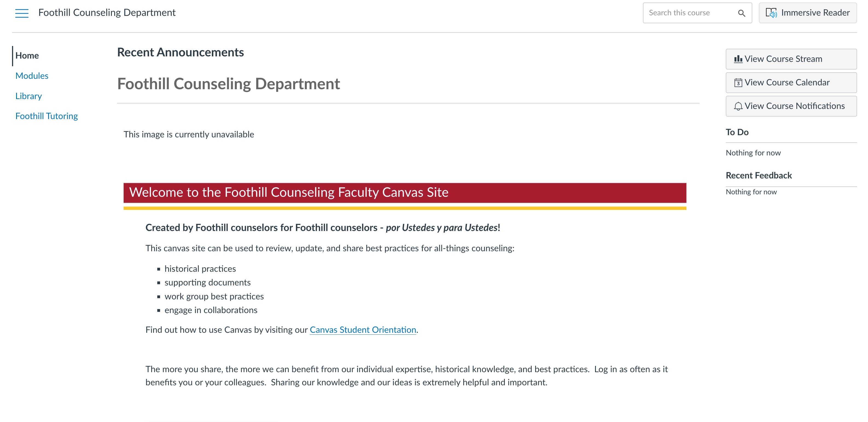The height and width of the screenshot is (422, 868).
Task: Open the Modules page
Action: (32, 76)
